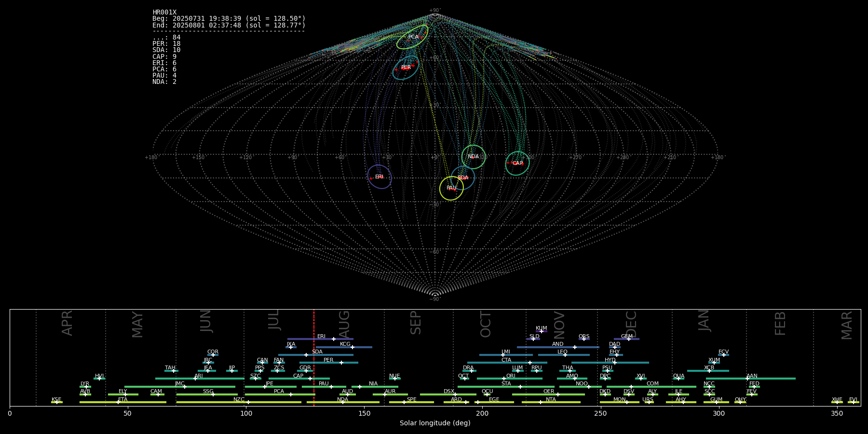Click the EVI shower label in timeline
Screen dimensions: 868x434
click(x=853, y=399)
